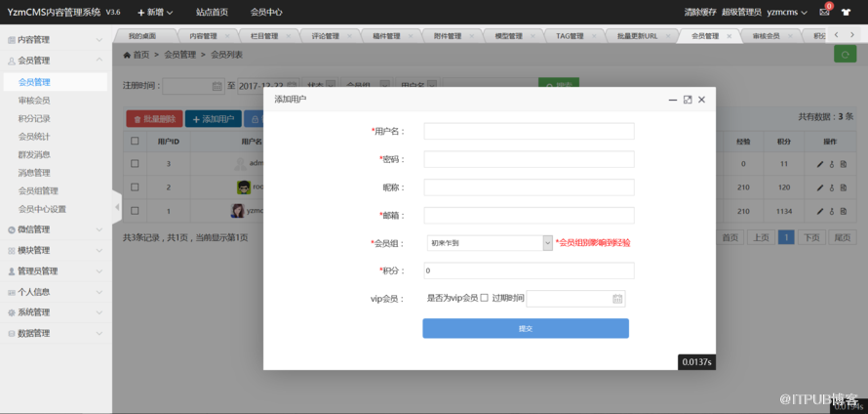868x414 pixels.
Task: Open 积分记录 in the sidebar
Action: 34,118
